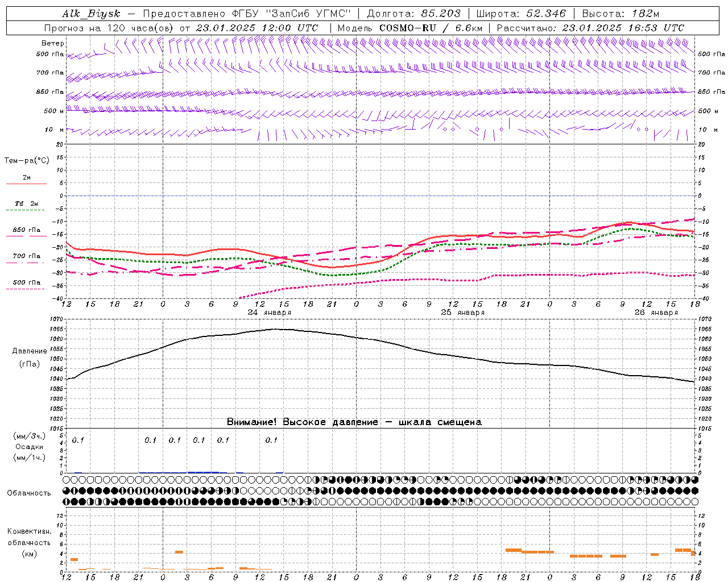Click the 'Давление' pressure panel label
Viewport: 728px width, 582px height.
pos(30,351)
